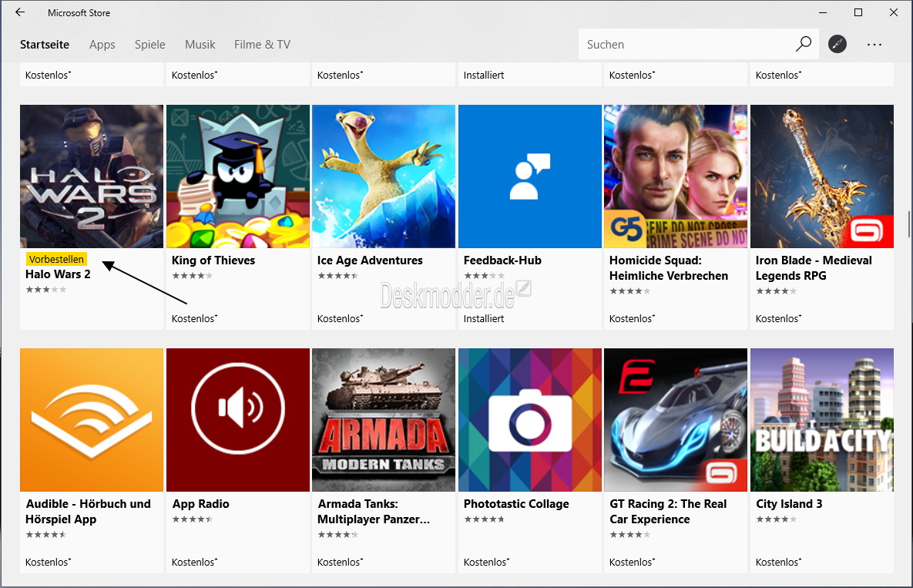Click Installiert under Feedback-Hub
The image size is (913, 588).
point(483,318)
